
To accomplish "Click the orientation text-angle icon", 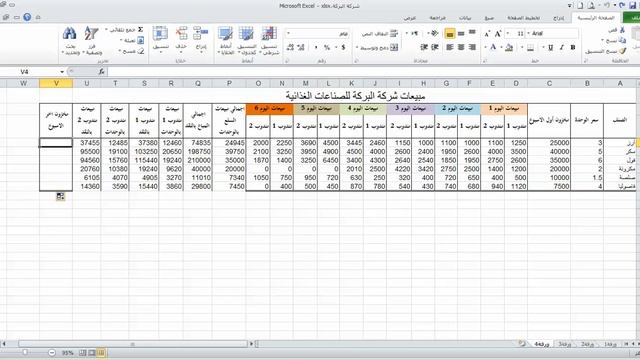I will tap(435, 33).
